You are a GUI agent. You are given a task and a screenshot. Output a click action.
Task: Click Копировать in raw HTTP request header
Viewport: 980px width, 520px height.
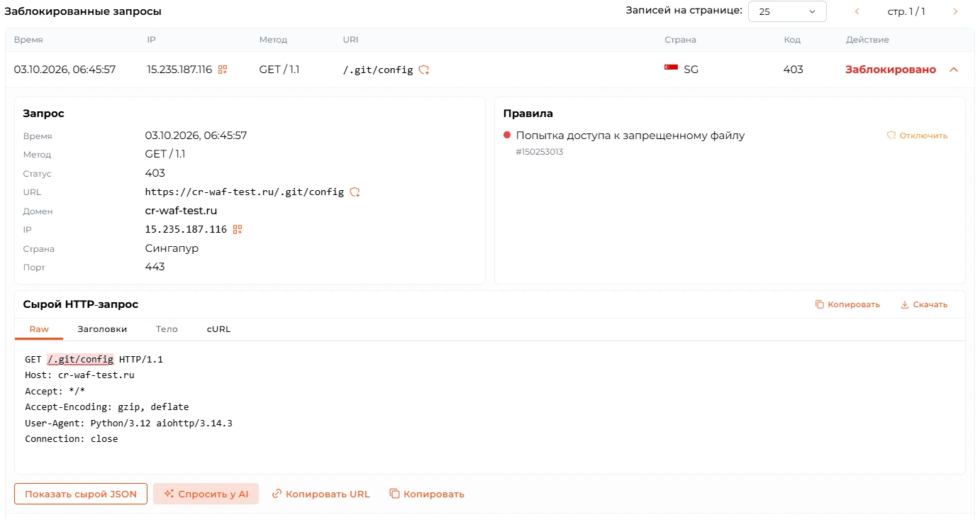[847, 304]
